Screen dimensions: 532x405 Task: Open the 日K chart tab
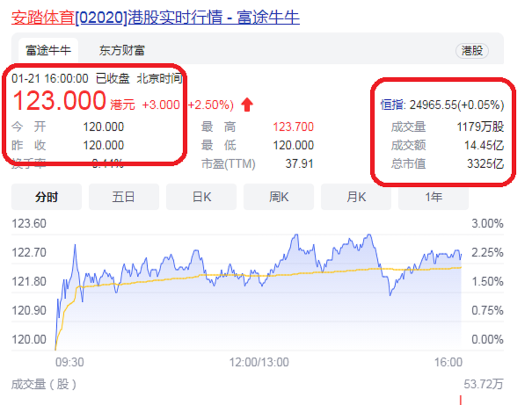point(201,197)
